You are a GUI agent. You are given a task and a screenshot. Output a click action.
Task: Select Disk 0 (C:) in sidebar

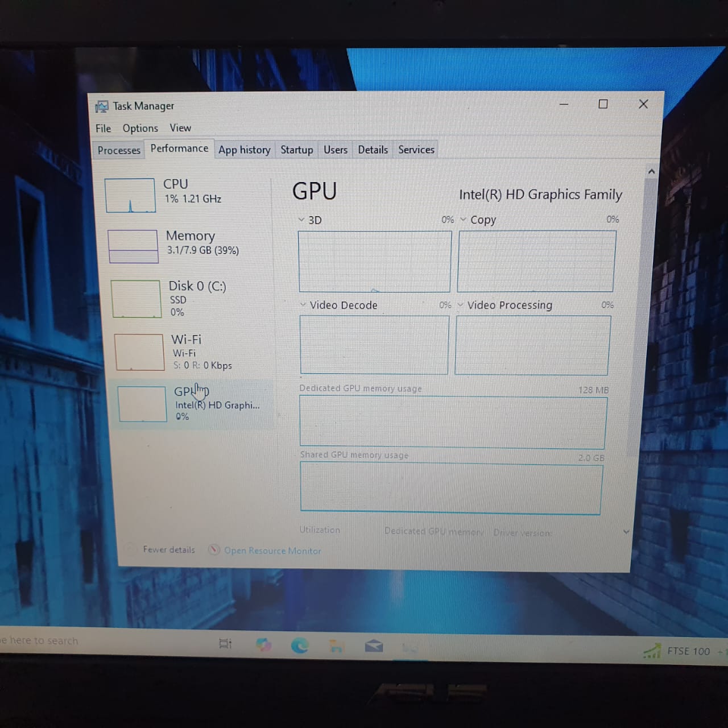tap(191, 299)
